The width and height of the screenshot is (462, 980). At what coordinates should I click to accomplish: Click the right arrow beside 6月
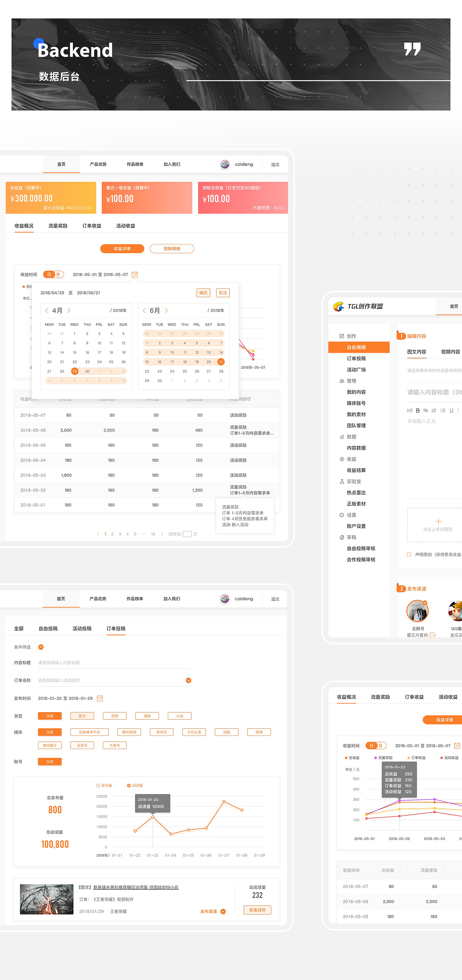click(166, 310)
